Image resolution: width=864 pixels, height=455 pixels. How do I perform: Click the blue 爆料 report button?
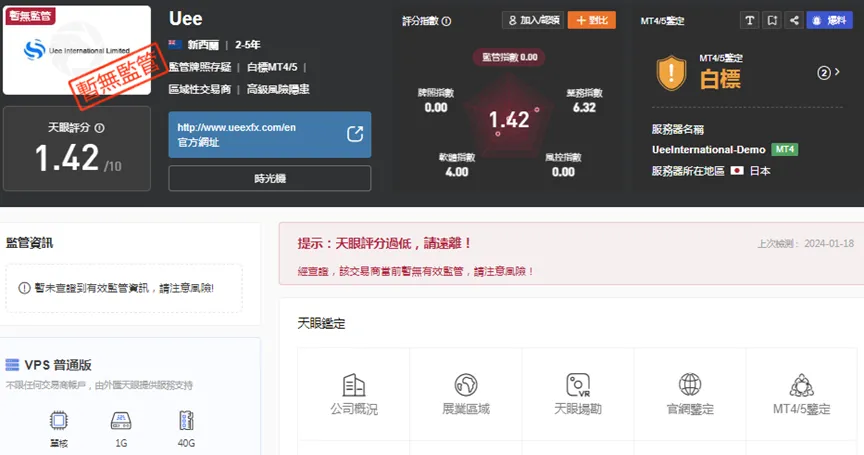tap(829, 20)
